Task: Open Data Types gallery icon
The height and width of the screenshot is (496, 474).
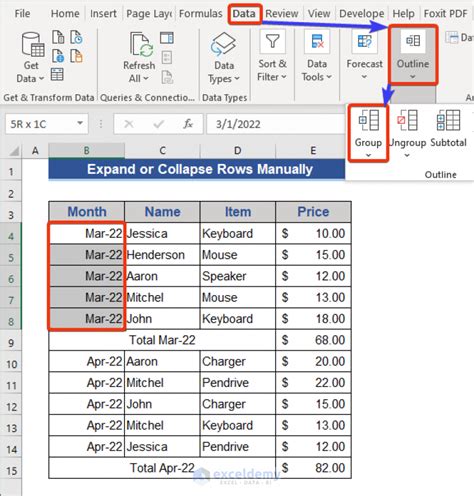Action: point(223,44)
